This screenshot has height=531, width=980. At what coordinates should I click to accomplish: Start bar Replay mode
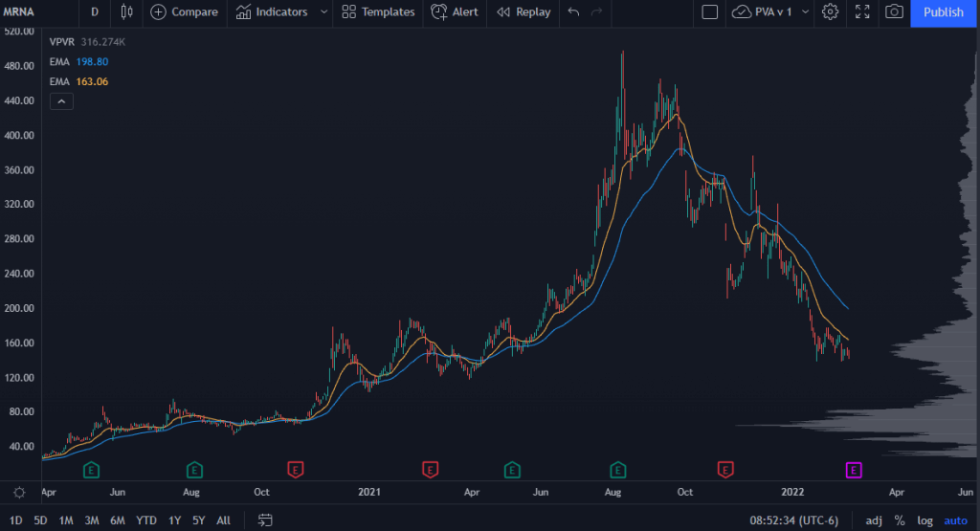tap(523, 11)
